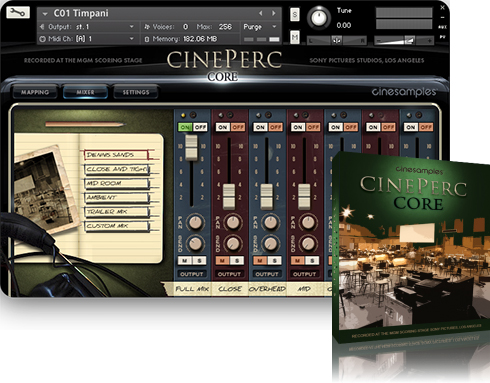The height and width of the screenshot is (383, 490).
Task: Click the Tune value 0.00
Action: 344,25
